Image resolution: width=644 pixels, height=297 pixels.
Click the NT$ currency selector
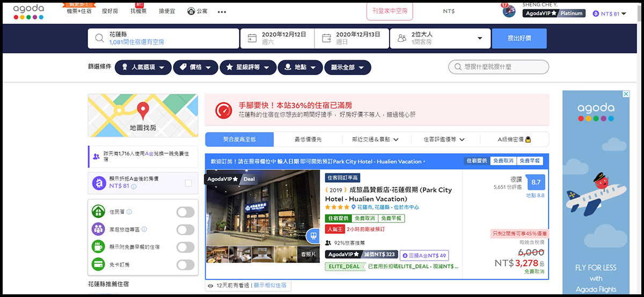(x=449, y=11)
